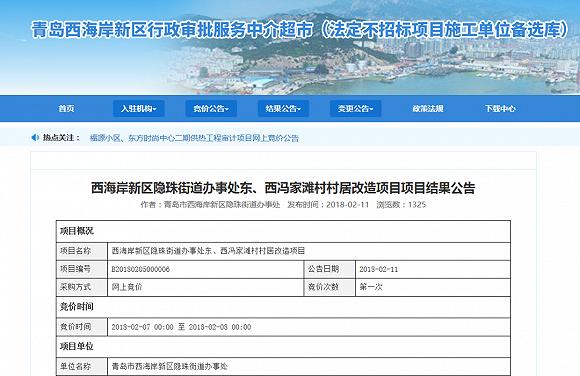Image resolution: width=580 pixels, height=376 pixels.
Task: Click the site title banner text
Action: coord(299,30)
